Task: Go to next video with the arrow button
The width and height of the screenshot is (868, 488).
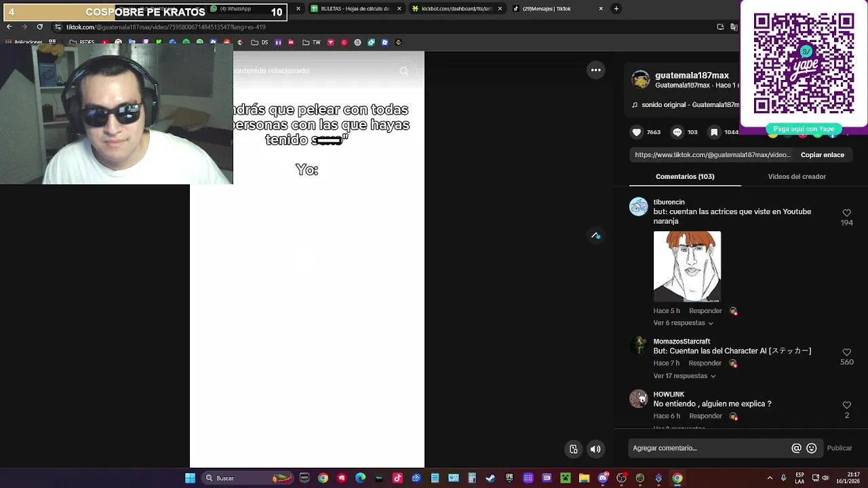Action: (595, 235)
